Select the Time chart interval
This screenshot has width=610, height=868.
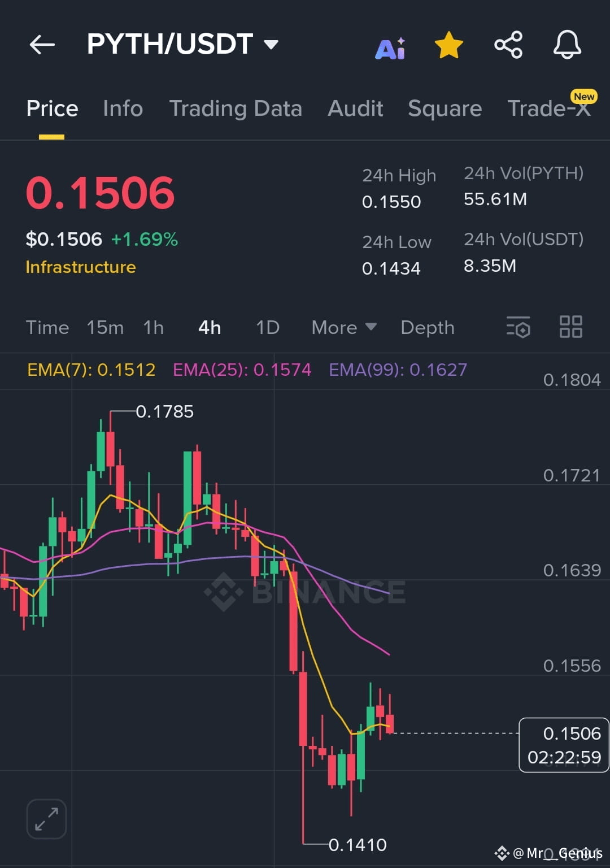pos(47,328)
